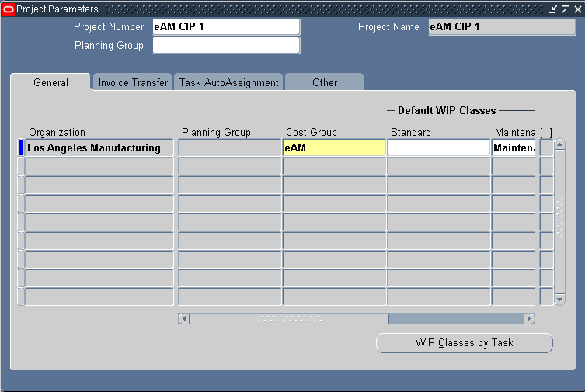Click the WIP Classes by Task button
The height and width of the screenshot is (392, 585).
coord(464,342)
